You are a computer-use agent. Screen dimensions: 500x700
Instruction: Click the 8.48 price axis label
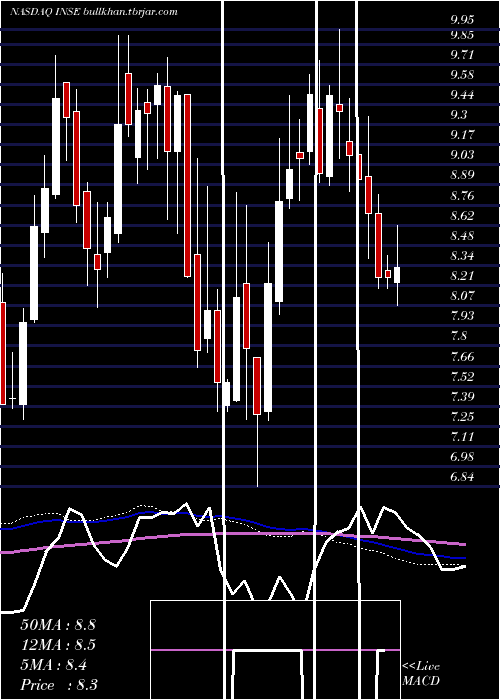click(x=462, y=235)
